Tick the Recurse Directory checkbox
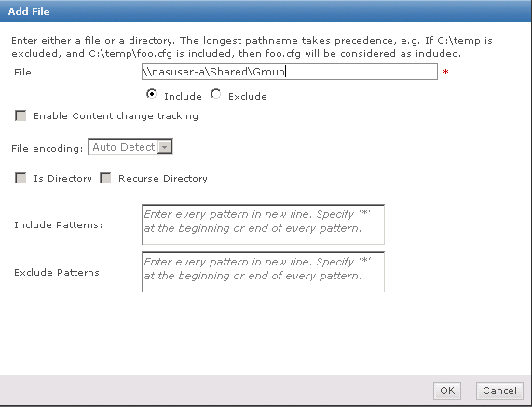Image resolution: width=532 pixels, height=407 pixels. coord(105,178)
